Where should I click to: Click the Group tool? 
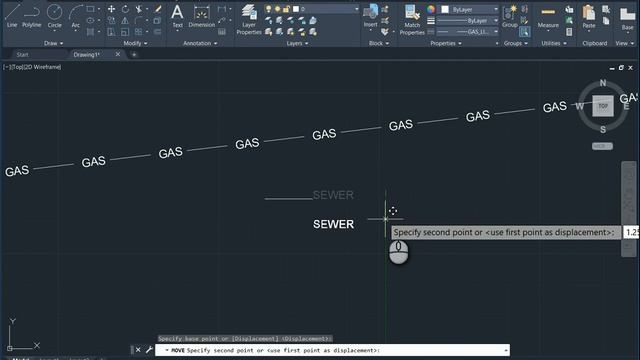[x=510, y=16]
